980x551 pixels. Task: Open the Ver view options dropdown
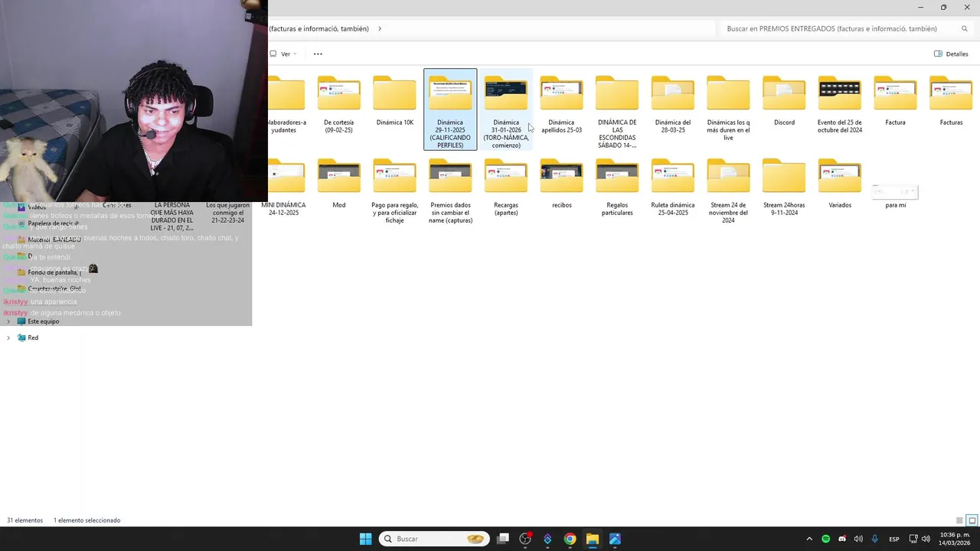click(284, 54)
